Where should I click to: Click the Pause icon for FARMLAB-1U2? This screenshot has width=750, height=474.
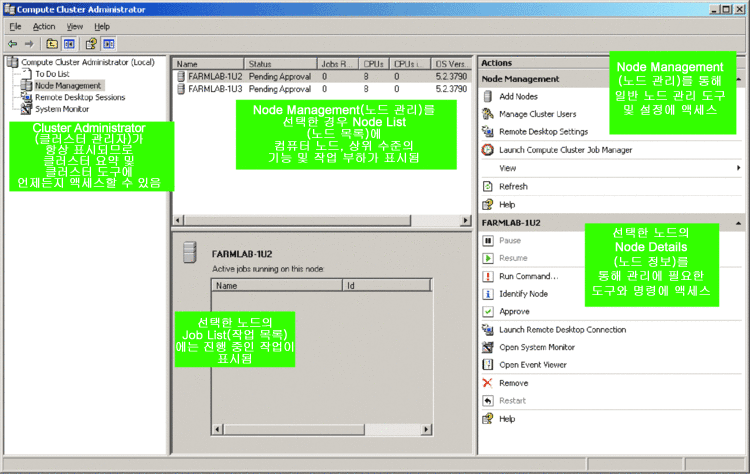pos(487,241)
